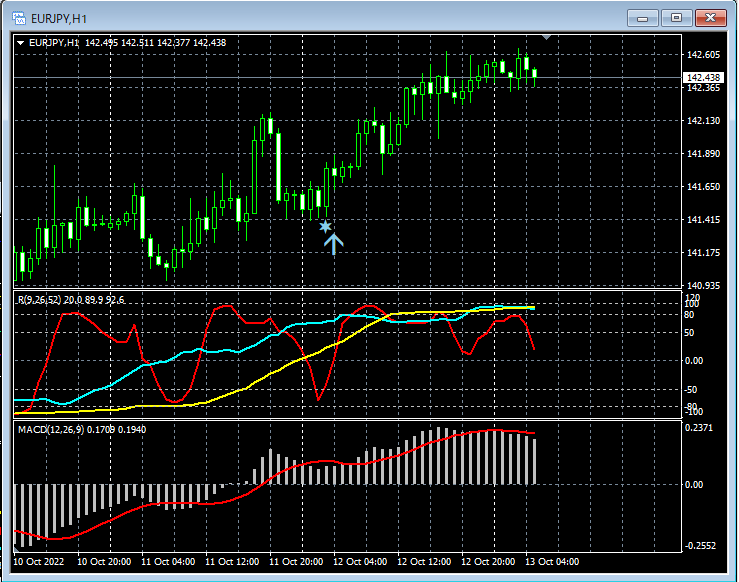
Task: Click the 141.415 price scale label
Action: click(703, 220)
